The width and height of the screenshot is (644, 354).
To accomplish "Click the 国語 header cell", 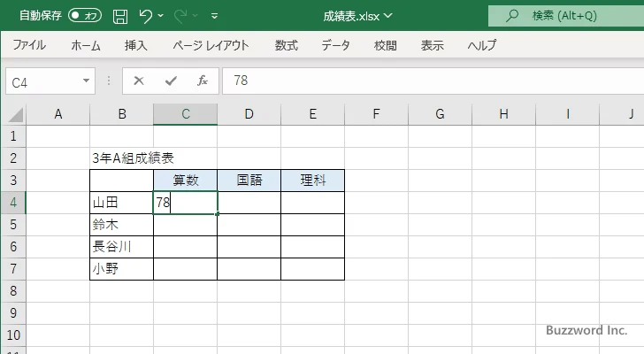I will click(249, 181).
